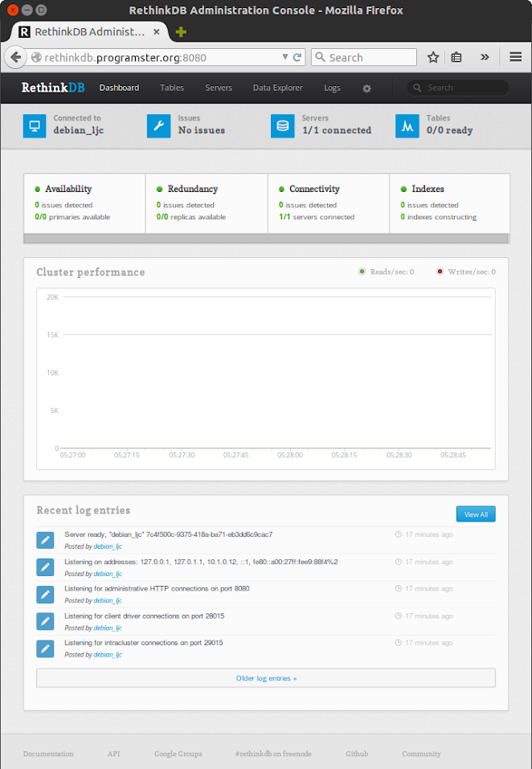The height and width of the screenshot is (769, 532).
Task: Click the Older log entries link
Action: tap(266, 678)
